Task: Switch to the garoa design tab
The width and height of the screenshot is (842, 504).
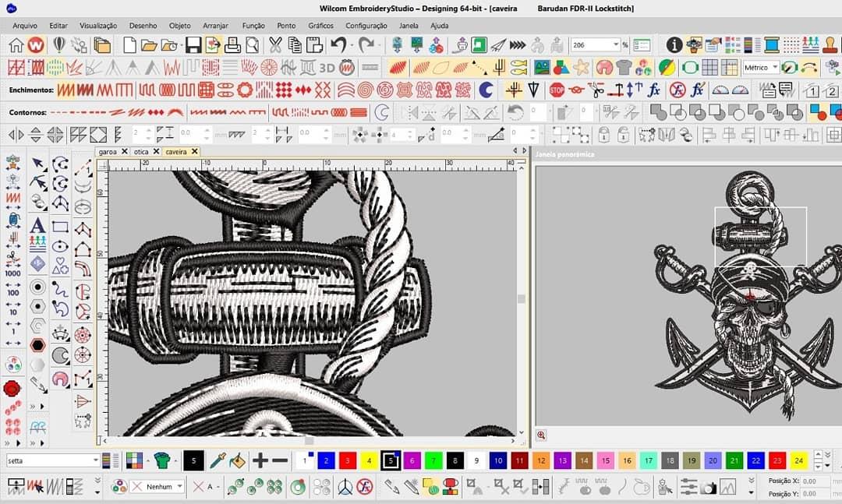Action: [x=108, y=152]
